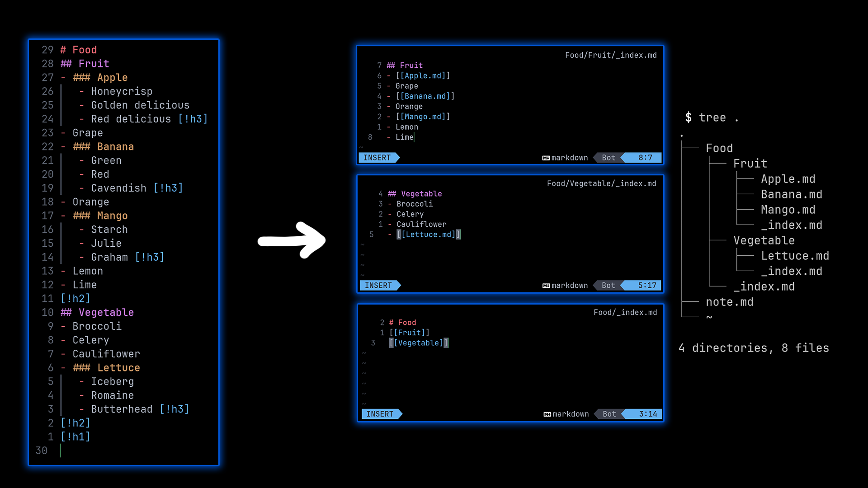Click Food/Fruit/_index.md filename label

pos(610,55)
